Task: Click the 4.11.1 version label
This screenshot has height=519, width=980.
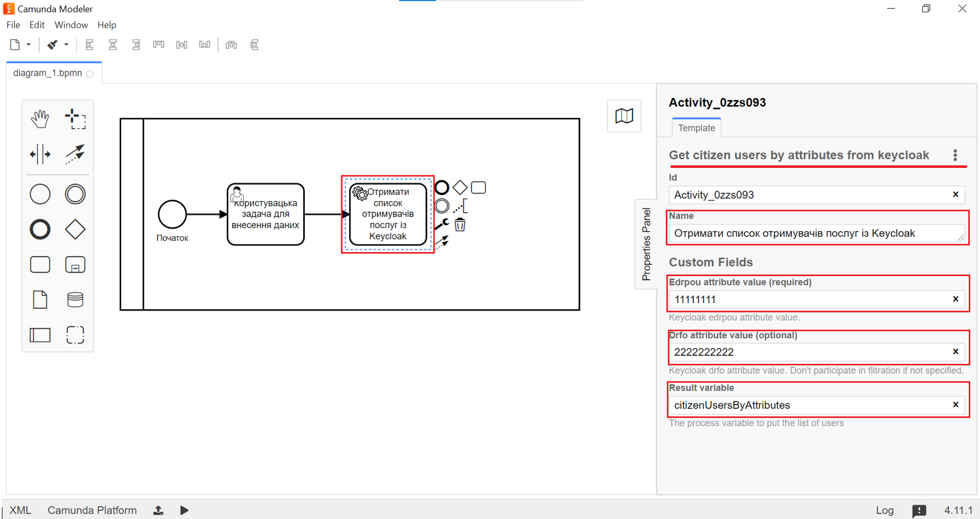Action: tap(958, 510)
